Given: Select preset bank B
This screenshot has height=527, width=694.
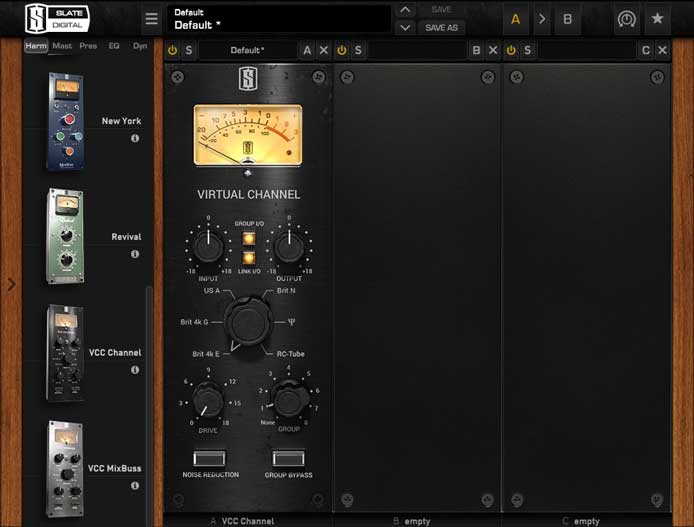Looking at the screenshot, I should (x=567, y=19).
